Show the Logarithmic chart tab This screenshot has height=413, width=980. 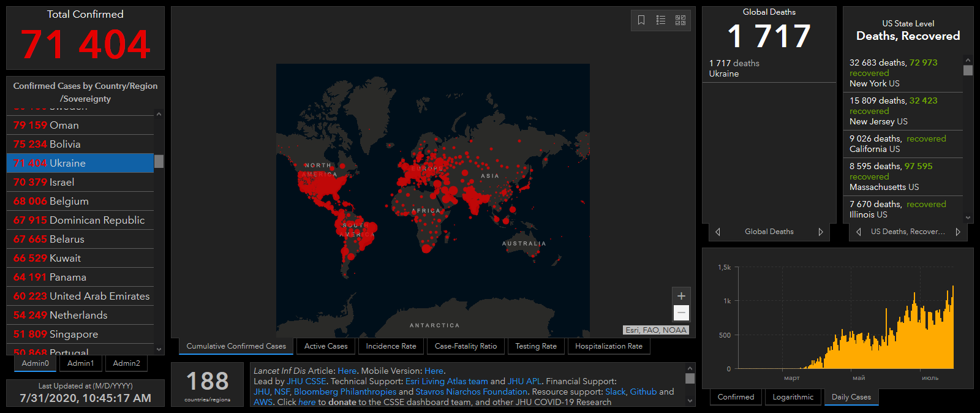tap(793, 397)
